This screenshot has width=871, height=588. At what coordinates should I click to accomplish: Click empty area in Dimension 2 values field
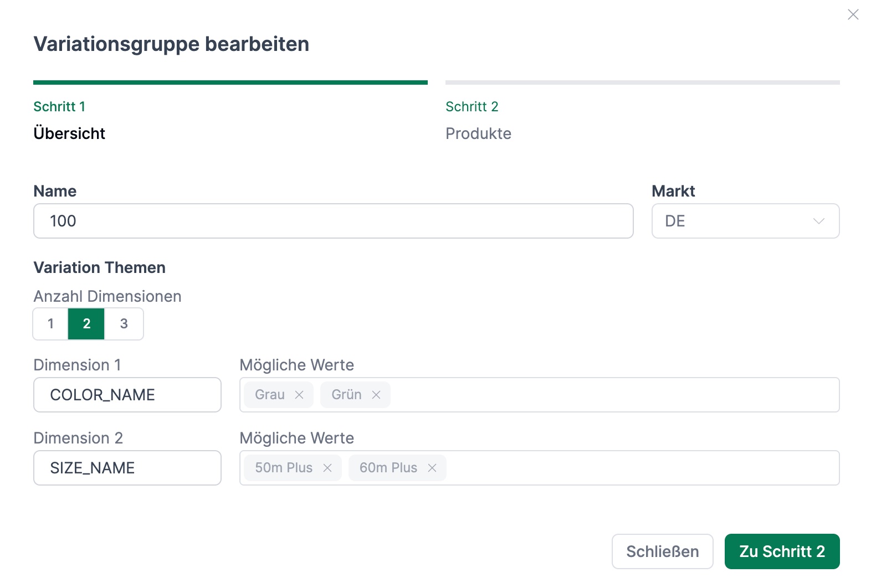coord(637,468)
